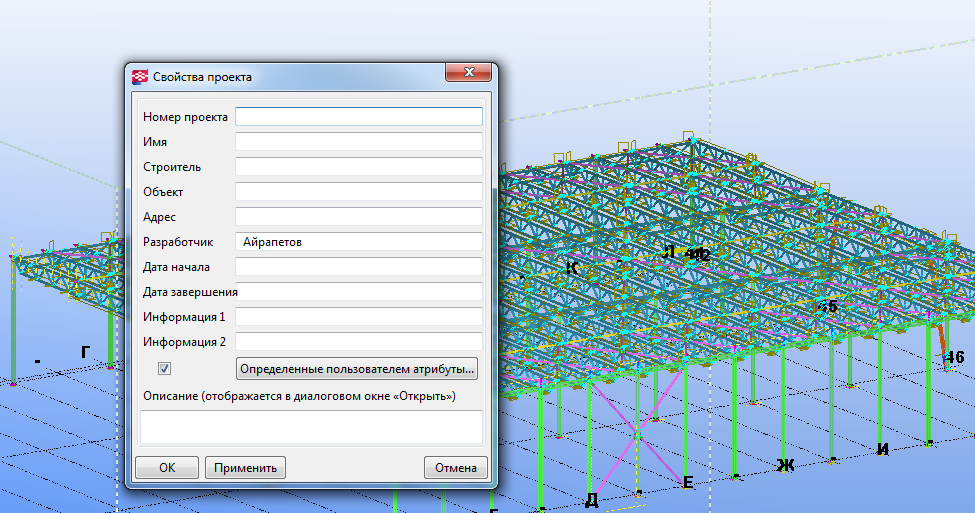The width and height of the screenshot is (975, 513).
Task: Focus the Информация 1 field
Action: coord(358,317)
